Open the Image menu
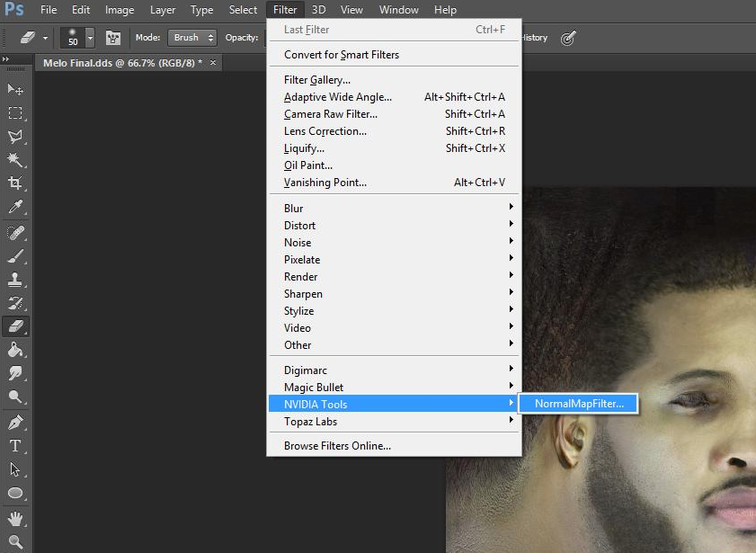Image resolution: width=756 pixels, height=553 pixels. click(x=120, y=10)
